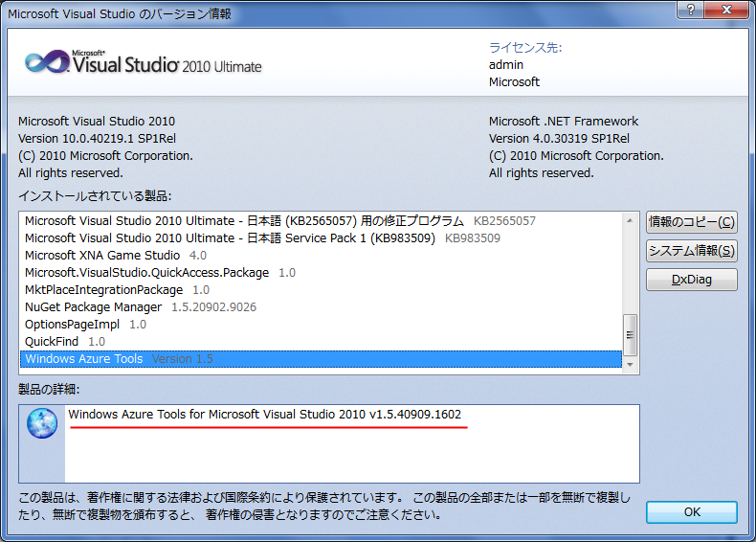Select QuickFind 1.0 row
Image resolution: width=756 pixels, height=542 pixels.
[x=321, y=342]
